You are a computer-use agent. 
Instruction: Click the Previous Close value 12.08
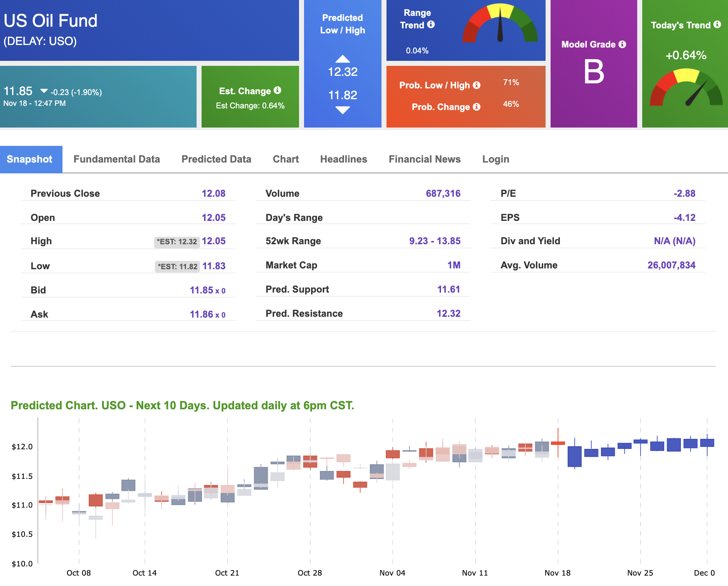(214, 193)
